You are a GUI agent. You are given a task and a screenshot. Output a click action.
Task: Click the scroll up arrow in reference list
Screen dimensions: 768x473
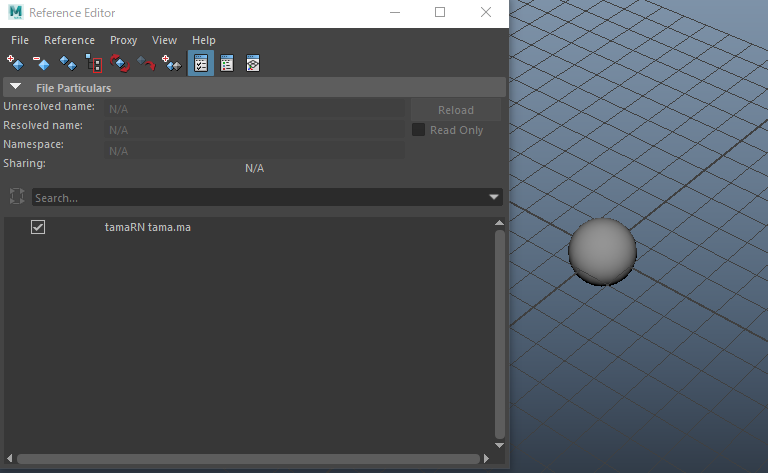500,223
